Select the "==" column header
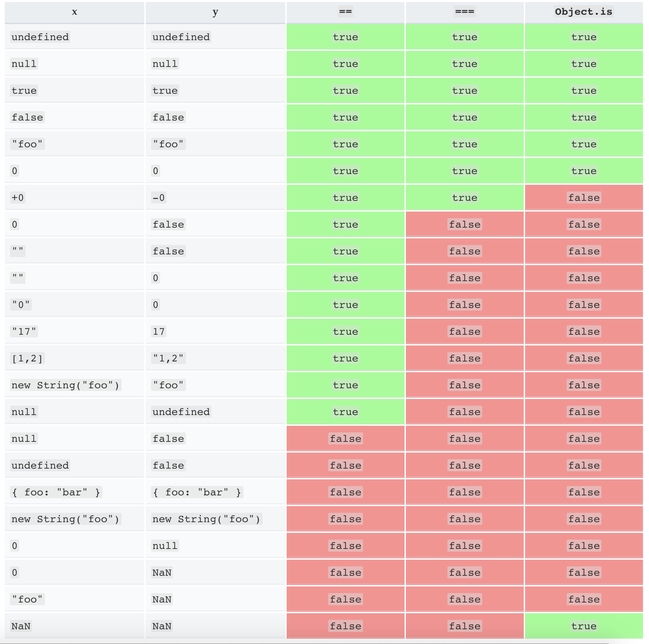The image size is (649, 644). (x=345, y=12)
